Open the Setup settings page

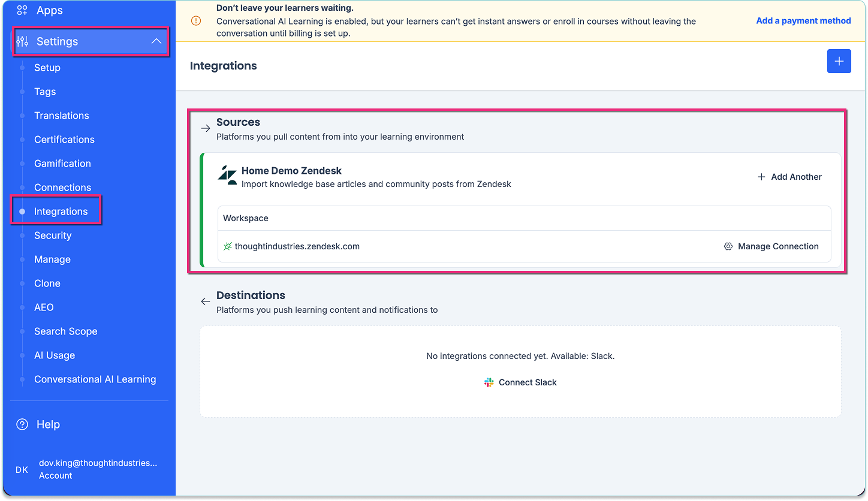(x=47, y=68)
